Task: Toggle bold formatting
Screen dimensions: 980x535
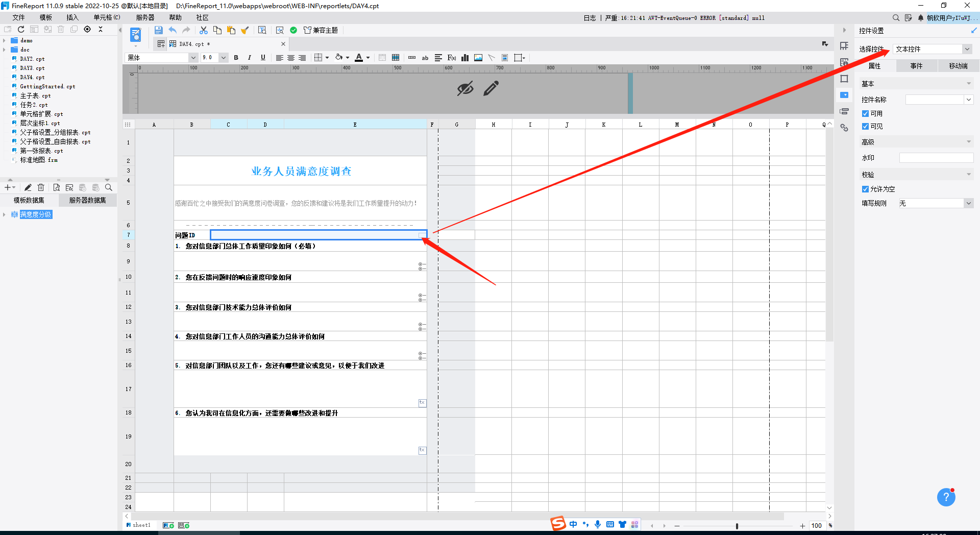Action: (236, 58)
